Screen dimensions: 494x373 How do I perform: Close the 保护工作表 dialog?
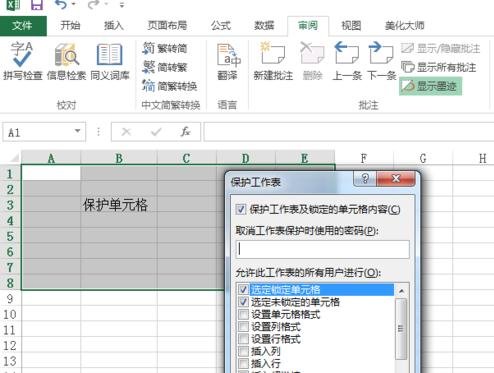point(396,179)
